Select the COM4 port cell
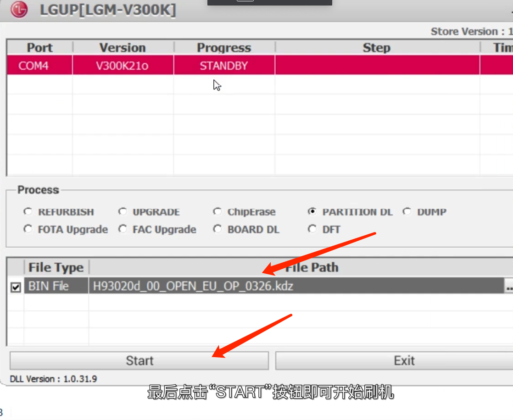Viewport: 513px width, 420px height. (39, 66)
